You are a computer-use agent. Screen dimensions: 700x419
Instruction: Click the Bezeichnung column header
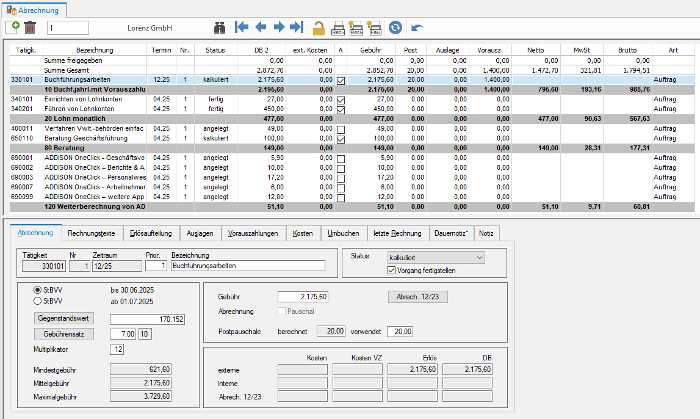pyautogui.click(x=95, y=50)
